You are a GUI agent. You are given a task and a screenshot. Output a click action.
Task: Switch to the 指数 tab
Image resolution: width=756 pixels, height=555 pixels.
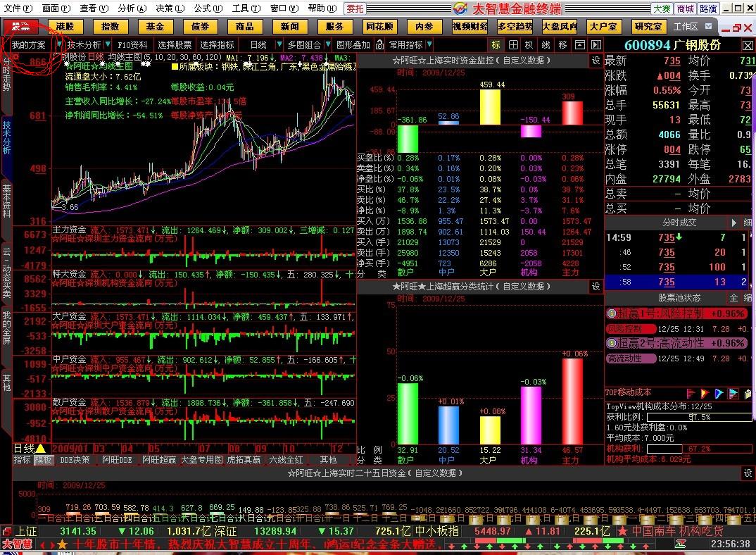tap(111, 27)
